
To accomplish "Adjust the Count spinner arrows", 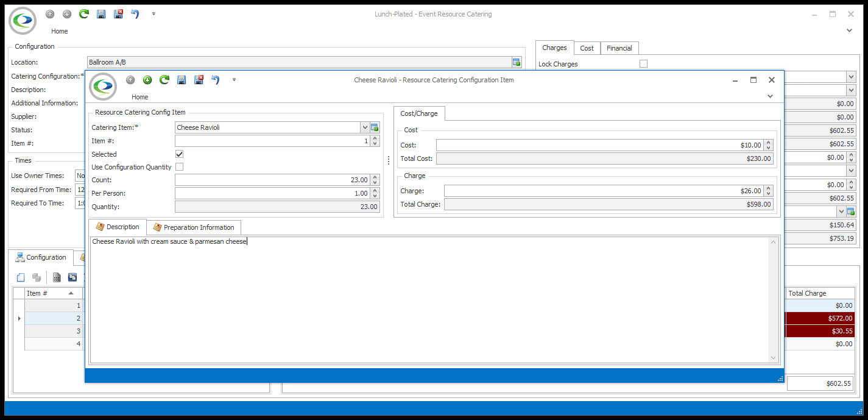I will click(x=375, y=180).
